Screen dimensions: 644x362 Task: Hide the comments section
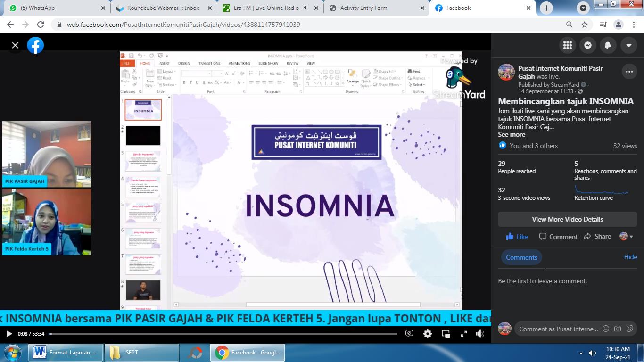click(x=630, y=257)
